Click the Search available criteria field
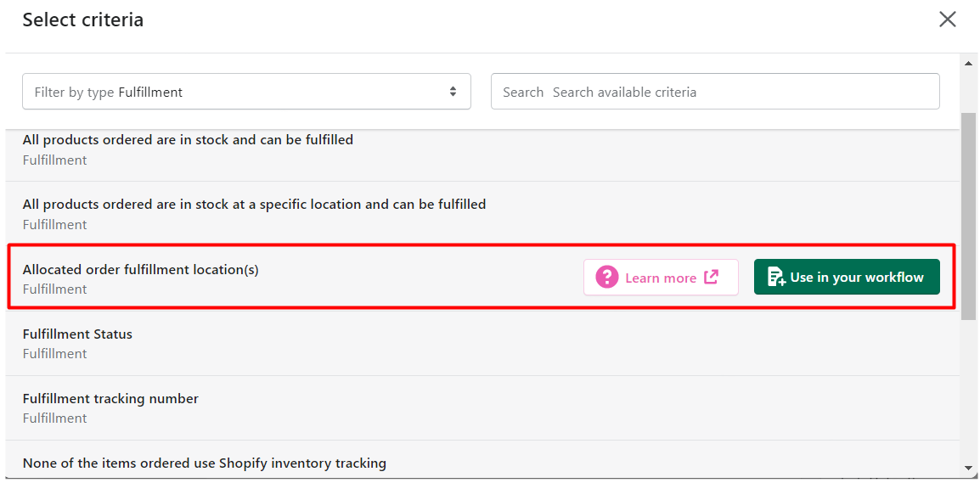 715,92
